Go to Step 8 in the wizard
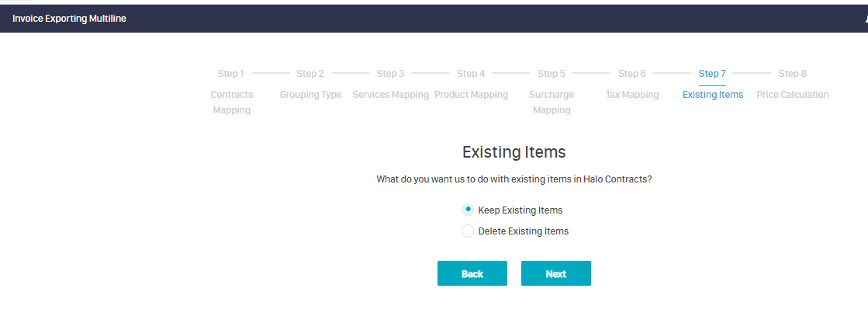Image resolution: width=868 pixels, height=323 pixels. point(793,74)
